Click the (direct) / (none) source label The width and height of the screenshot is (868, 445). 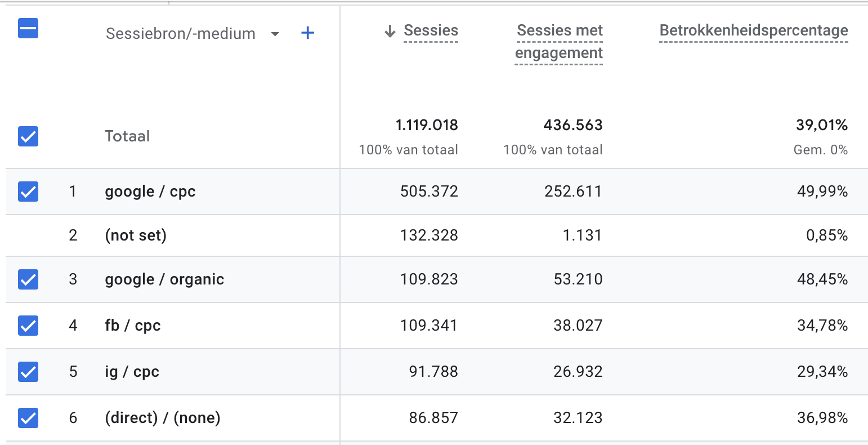pos(163,418)
